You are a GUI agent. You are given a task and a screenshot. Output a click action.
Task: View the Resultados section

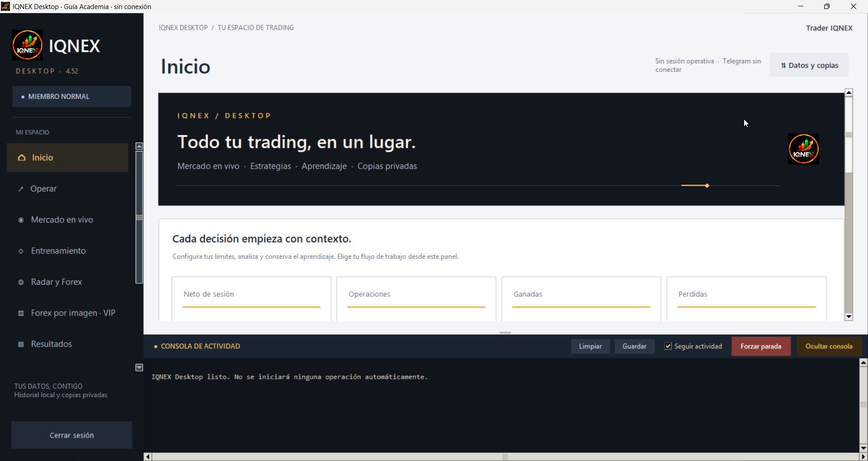[67, 344]
